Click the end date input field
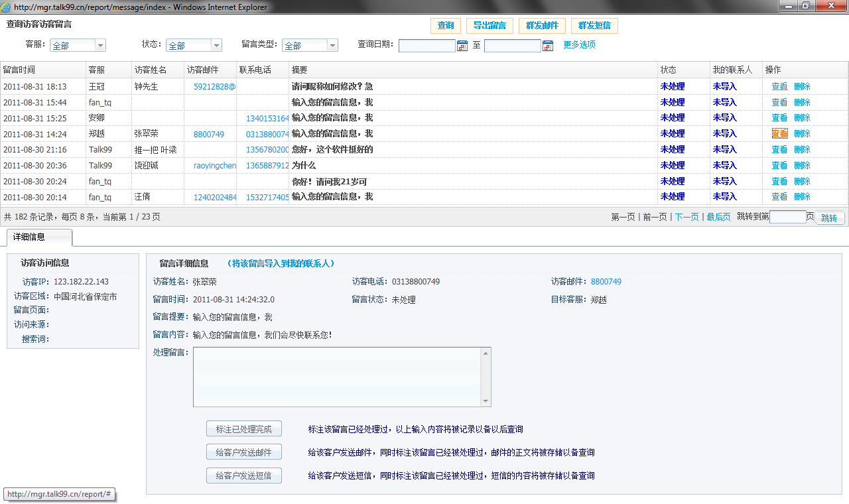The image size is (849, 504). 513,46
